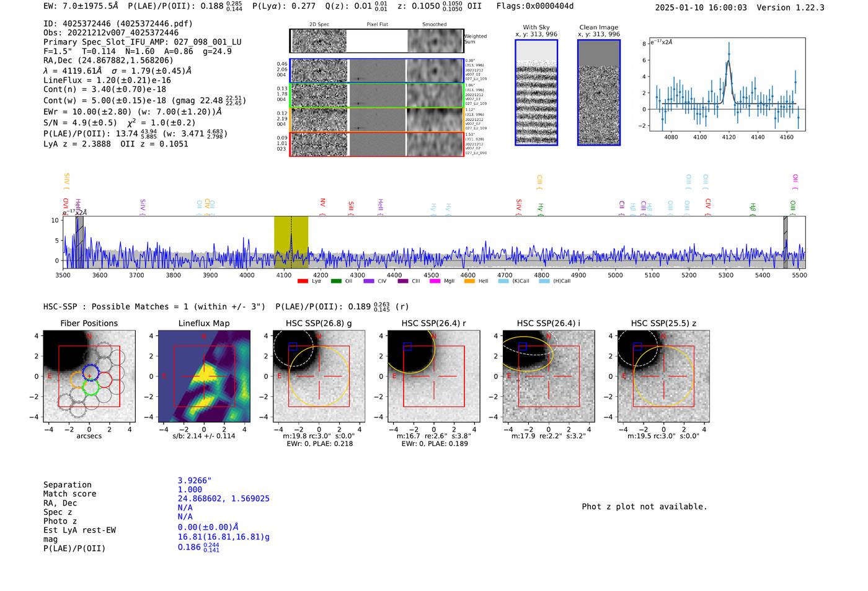Click the 2025-01-10 16:00:03 timestamp
This screenshot has width=868, height=591.
[x=701, y=7]
